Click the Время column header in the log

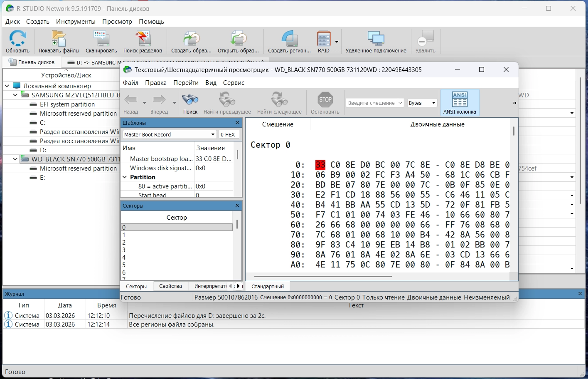click(106, 305)
